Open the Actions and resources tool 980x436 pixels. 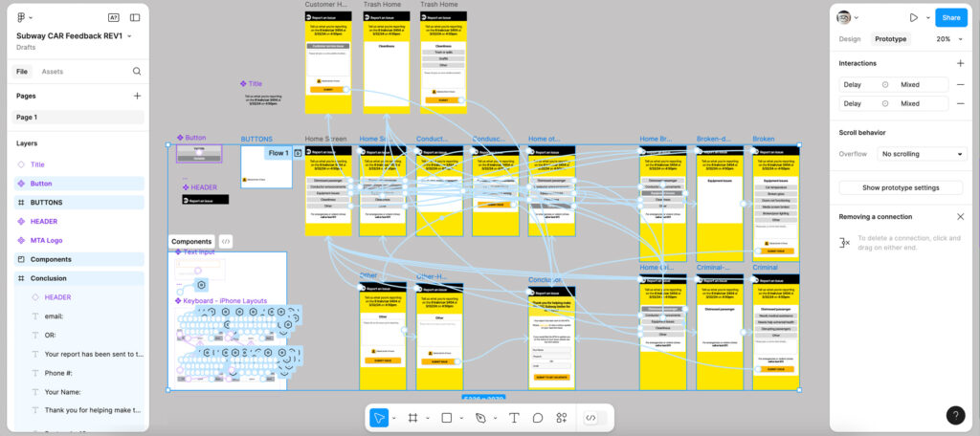pos(562,418)
